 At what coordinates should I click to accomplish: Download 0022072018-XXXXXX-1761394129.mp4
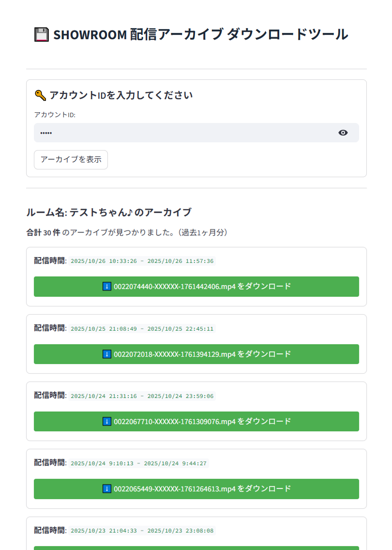point(196,354)
